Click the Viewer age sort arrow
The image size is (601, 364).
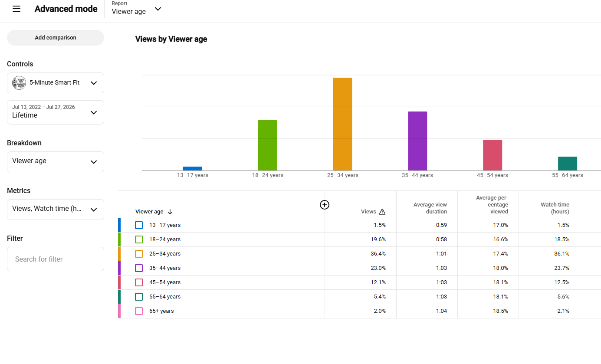[x=170, y=212]
